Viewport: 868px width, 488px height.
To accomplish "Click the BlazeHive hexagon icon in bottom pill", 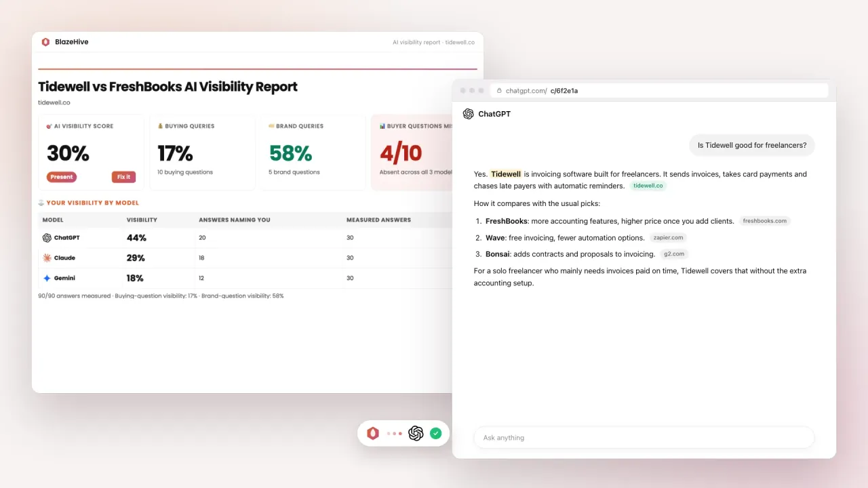I will 372,433.
